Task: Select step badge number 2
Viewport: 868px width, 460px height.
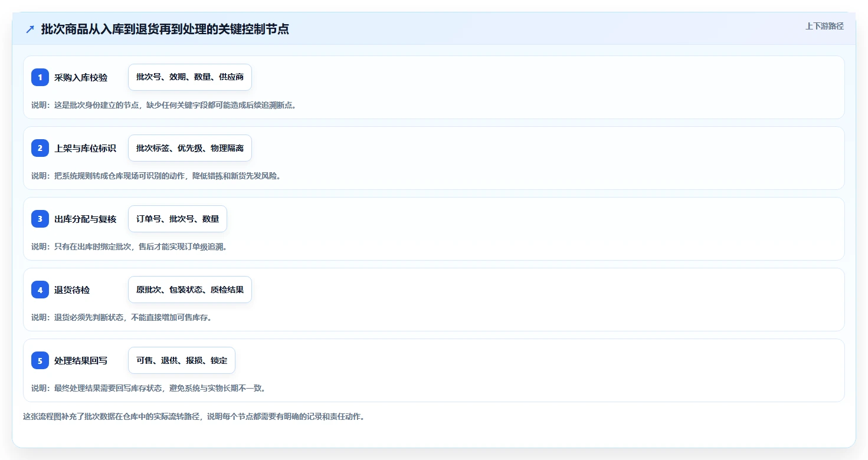Action: click(x=40, y=148)
